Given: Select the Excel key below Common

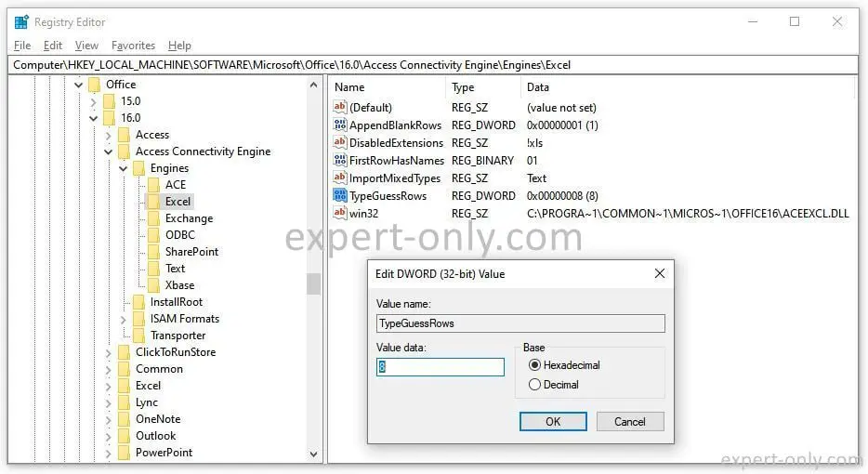Looking at the screenshot, I should pos(149,386).
